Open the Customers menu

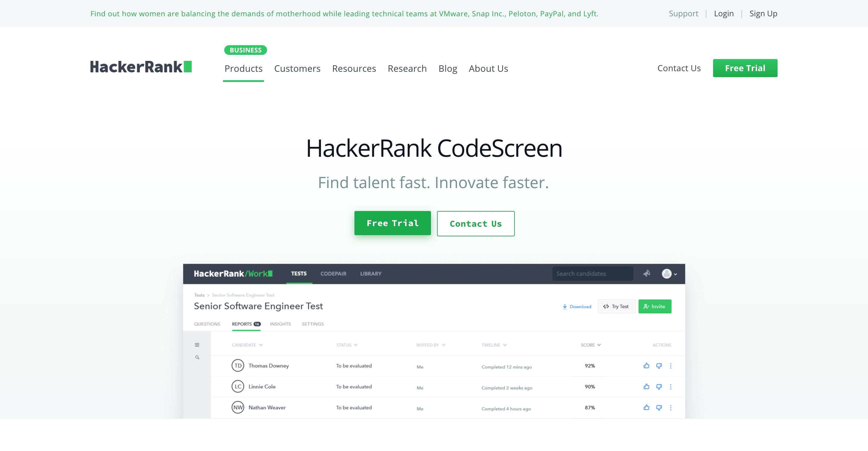pos(297,68)
